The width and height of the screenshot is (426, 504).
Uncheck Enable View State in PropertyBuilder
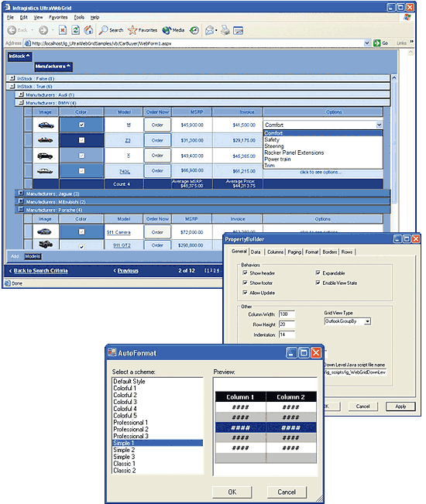(318, 283)
